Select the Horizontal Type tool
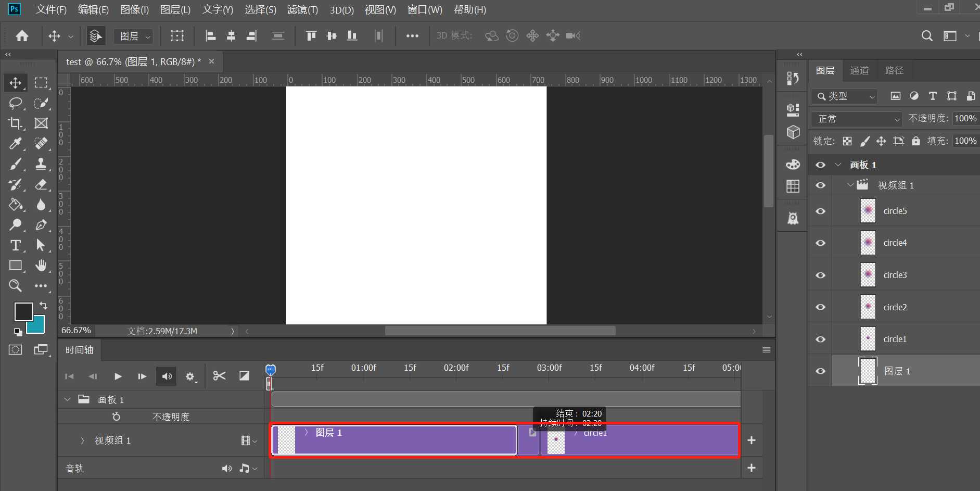The height and width of the screenshot is (491, 980). tap(16, 245)
